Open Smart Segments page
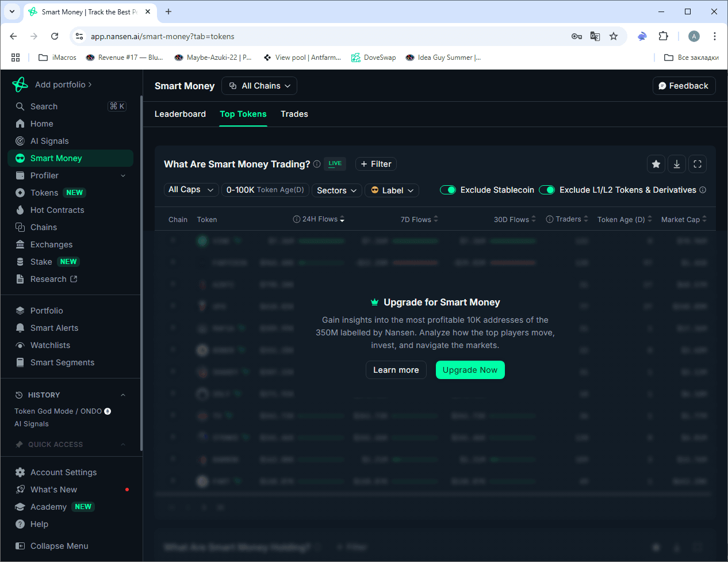The width and height of the screenshot is (728, 562). coord(62,362)
